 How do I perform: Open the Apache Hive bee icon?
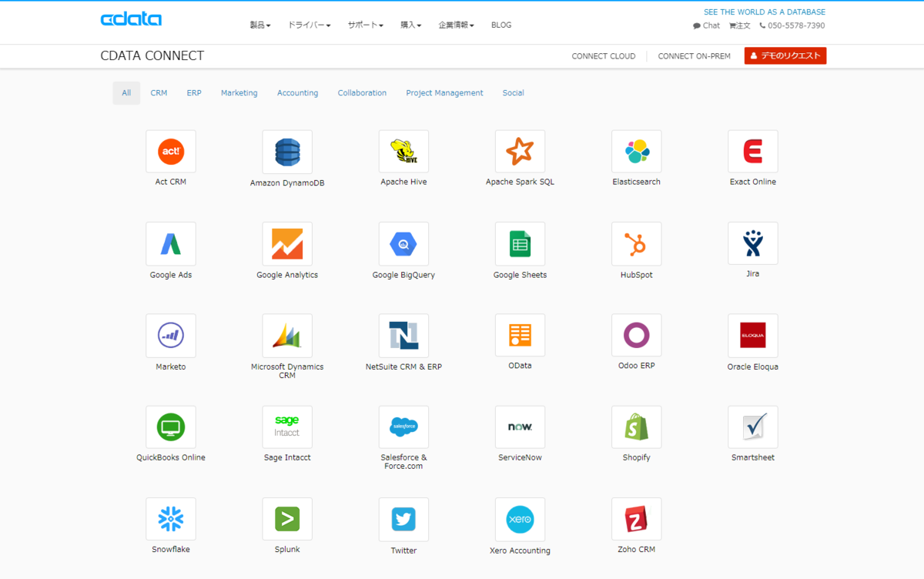click(403, 152)
